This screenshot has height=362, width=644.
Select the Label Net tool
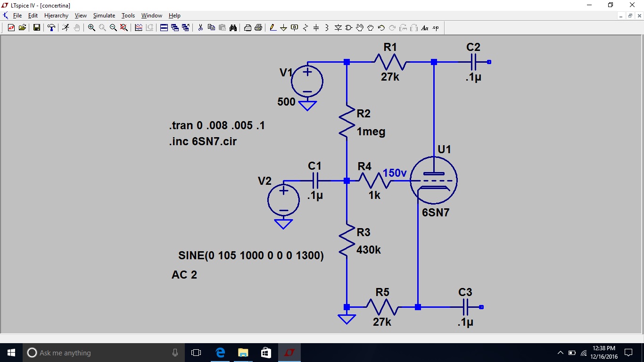(295, 28)
